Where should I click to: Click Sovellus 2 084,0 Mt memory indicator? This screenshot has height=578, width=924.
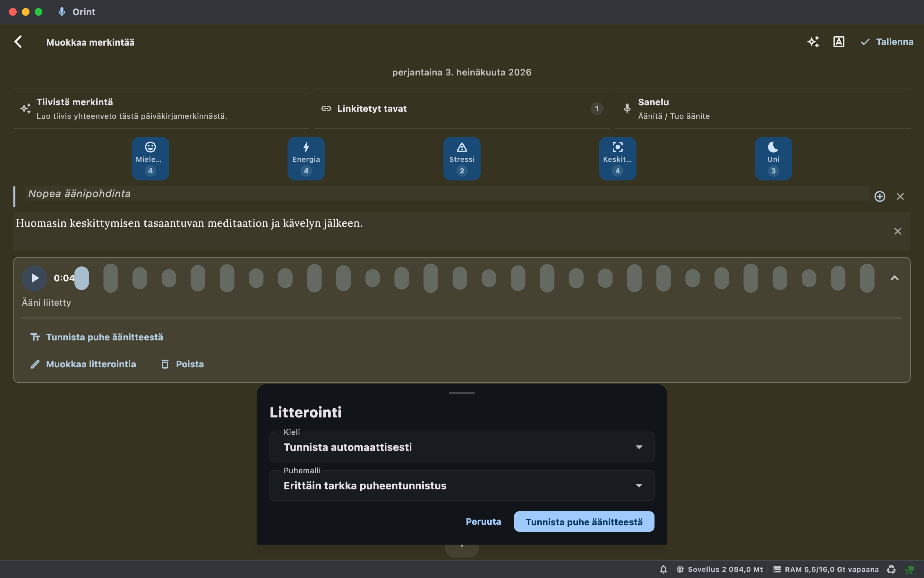tap(719, 570)
